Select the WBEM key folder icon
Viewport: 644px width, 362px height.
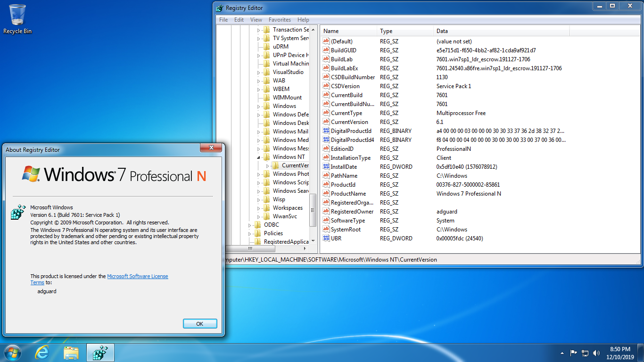[267, 89]
